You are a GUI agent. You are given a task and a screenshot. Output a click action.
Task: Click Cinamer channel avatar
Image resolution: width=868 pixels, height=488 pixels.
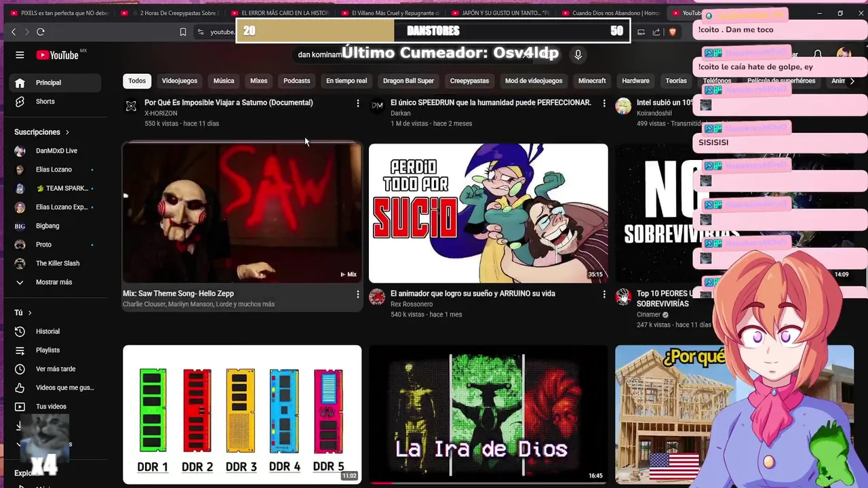[623, 297]
